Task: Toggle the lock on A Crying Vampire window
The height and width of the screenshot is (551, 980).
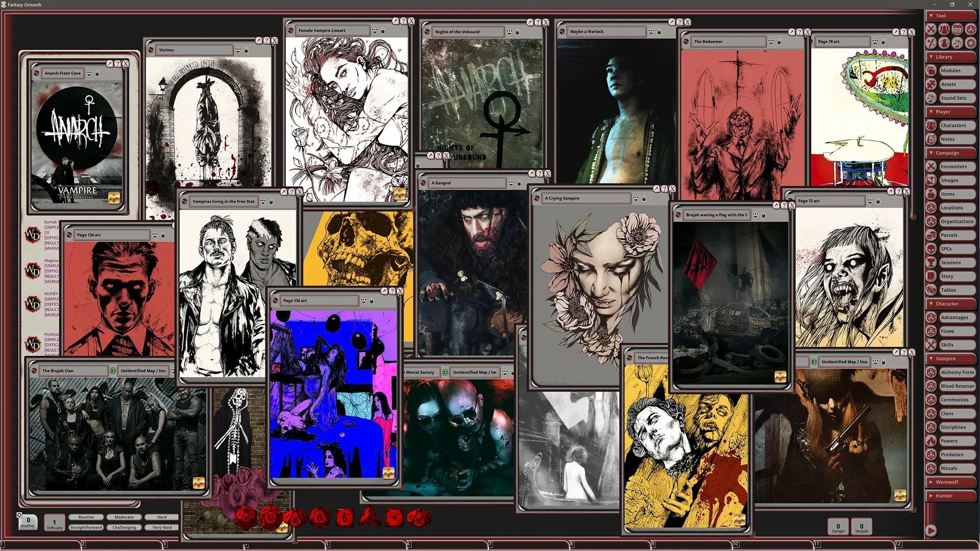Action: point(644,198)
